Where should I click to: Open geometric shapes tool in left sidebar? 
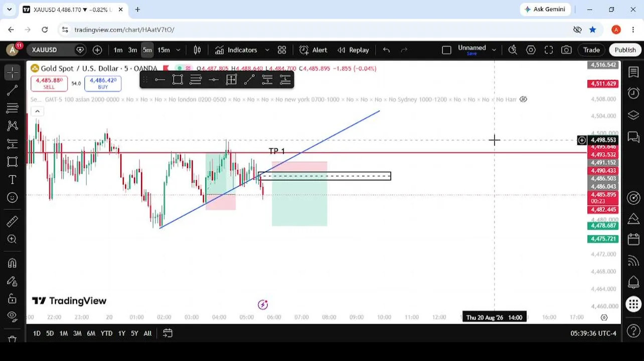(13, 161)
